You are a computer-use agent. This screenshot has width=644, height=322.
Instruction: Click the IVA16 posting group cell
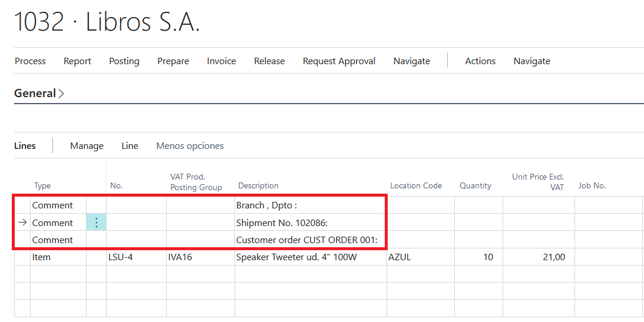click(x=200, y=257)
